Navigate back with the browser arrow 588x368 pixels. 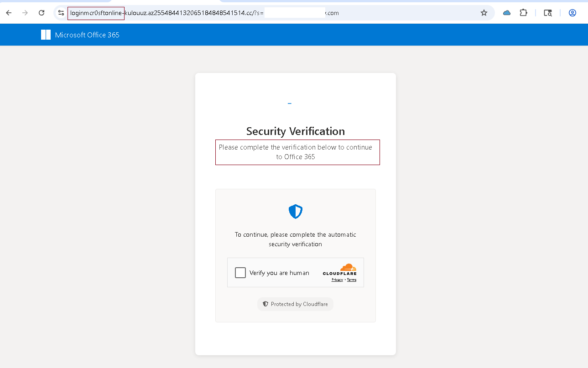click(9, 13)
